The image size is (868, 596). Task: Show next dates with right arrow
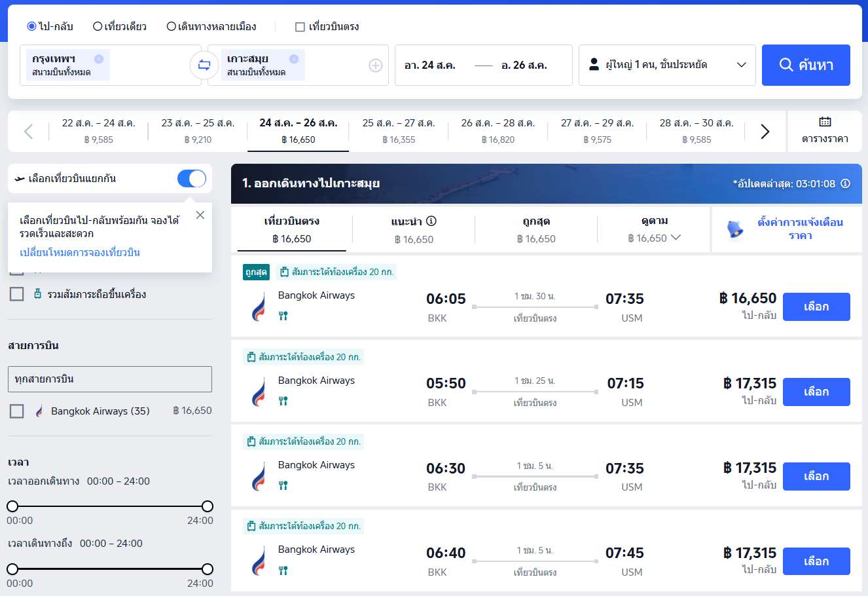(765, 132)
